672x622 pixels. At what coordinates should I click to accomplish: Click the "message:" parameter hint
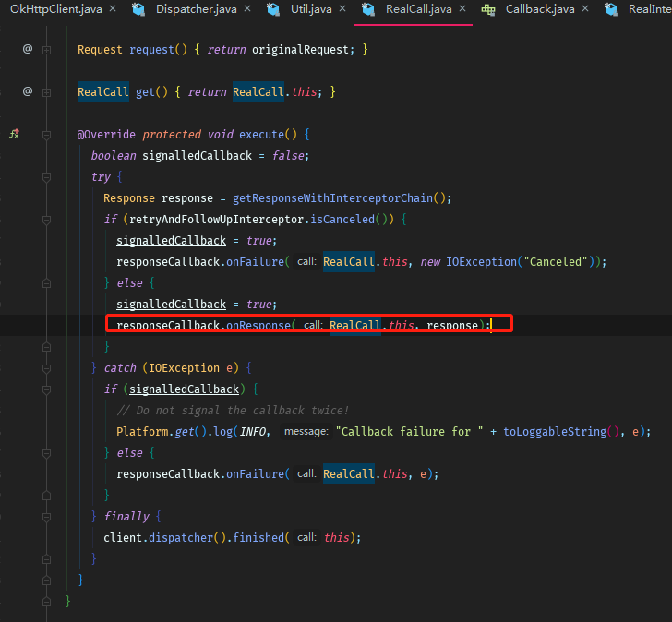[306, 431]
